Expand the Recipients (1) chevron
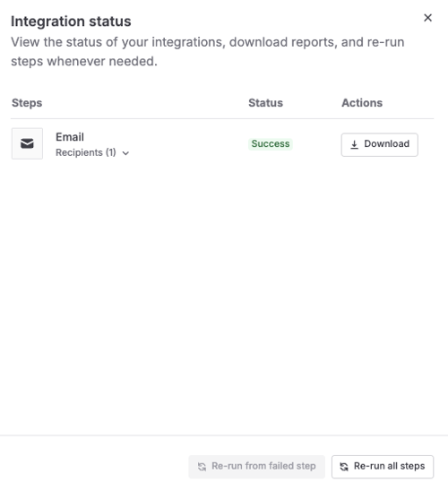Viewport: 448px width, 491px height. pos(125,153)
